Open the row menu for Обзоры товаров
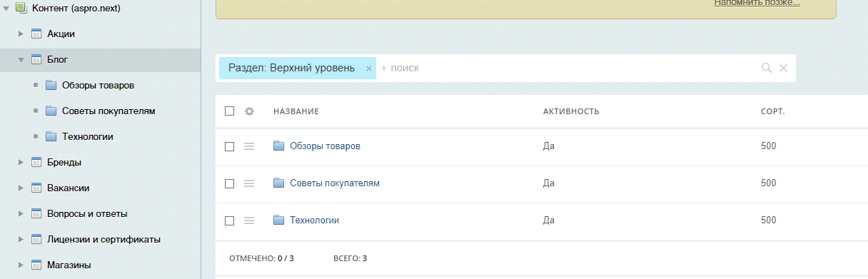868x279 pixels. 249,146
